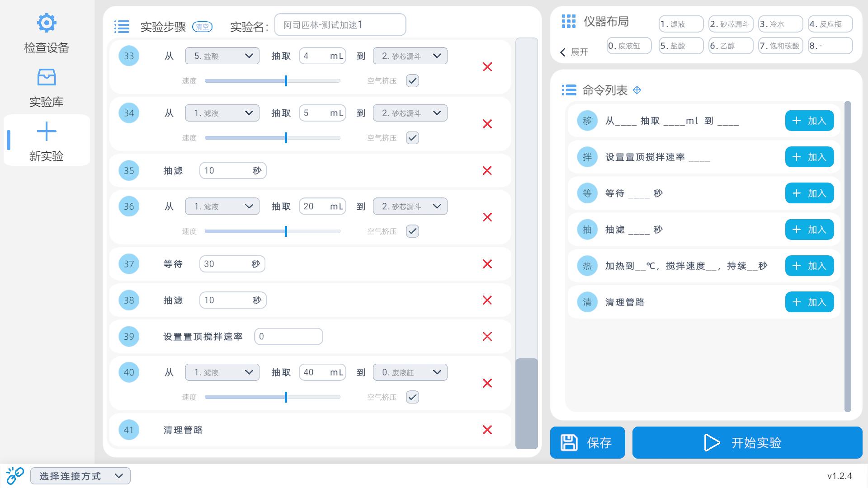This screenshot has height=488, width=868.
Task: Click the 保存 button
Action: pos(587,443)
